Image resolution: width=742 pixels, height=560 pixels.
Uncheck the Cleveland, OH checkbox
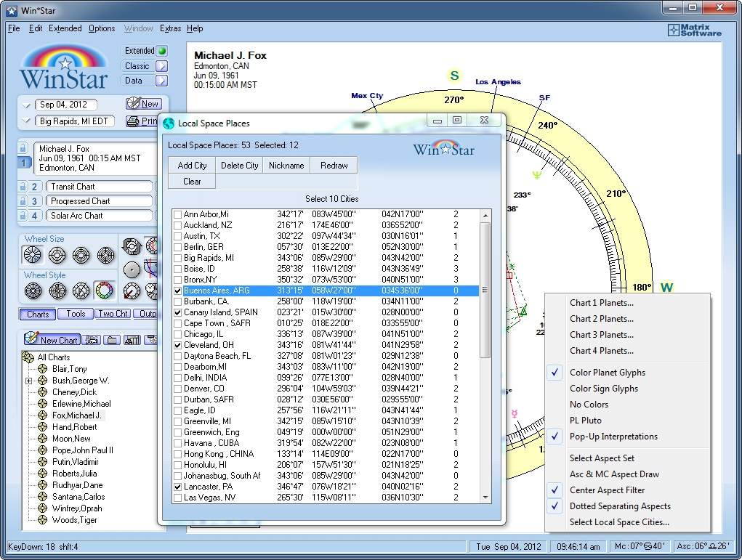[x=177, y=345]
